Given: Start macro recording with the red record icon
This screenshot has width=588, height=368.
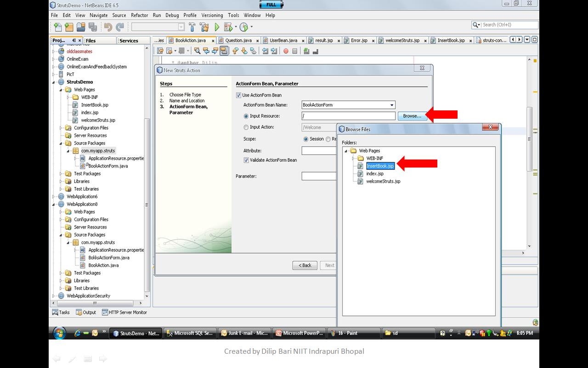Looking at the screenshot, I should click(x=287, y=51).
